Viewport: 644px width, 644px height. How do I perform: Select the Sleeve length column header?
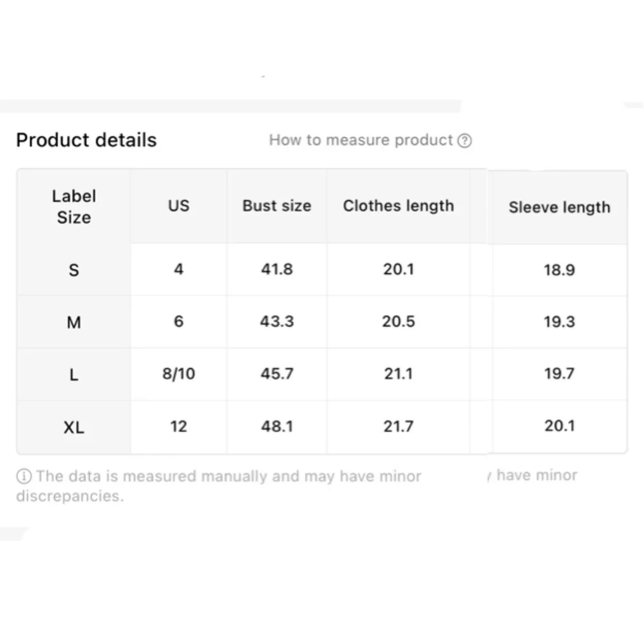point(559,207)
